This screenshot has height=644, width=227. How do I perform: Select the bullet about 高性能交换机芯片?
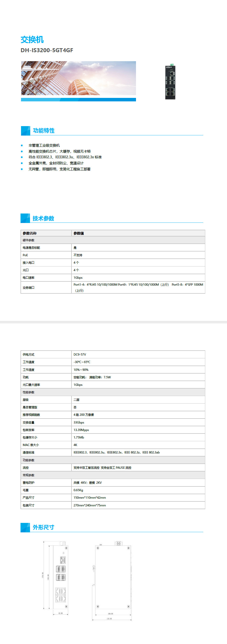59,151
